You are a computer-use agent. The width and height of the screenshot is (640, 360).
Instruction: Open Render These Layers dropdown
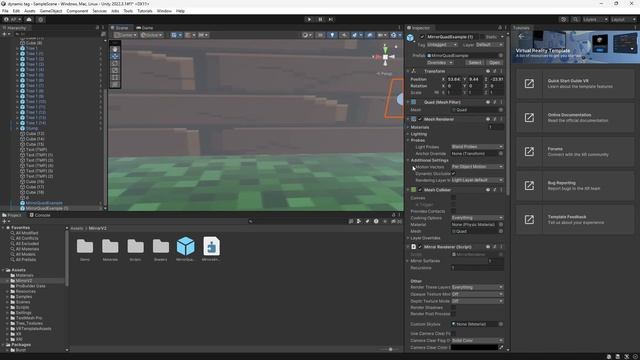477,287
